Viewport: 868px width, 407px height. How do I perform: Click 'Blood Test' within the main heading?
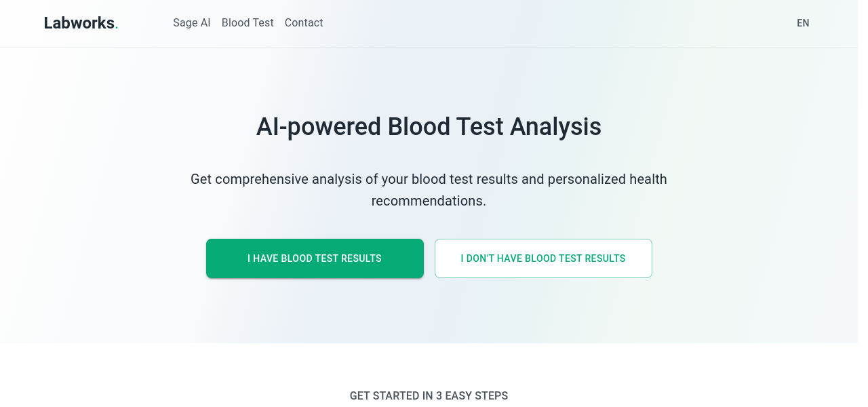click(x=446, y=127)
